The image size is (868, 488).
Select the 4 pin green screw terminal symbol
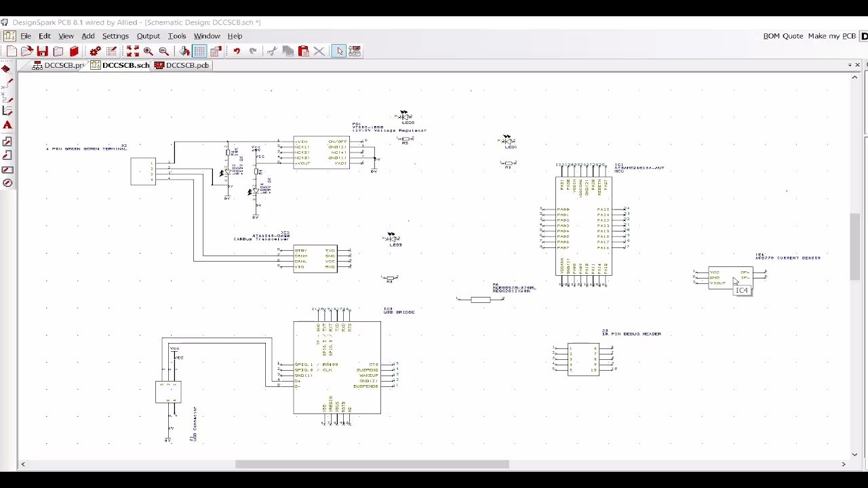click(x=143, y=171)
